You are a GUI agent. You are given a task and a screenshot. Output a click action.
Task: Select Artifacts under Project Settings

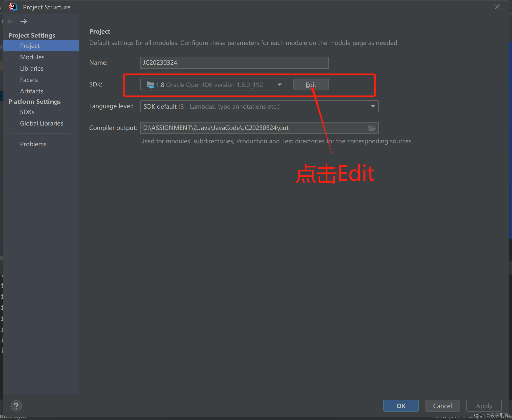click(31, 91)
